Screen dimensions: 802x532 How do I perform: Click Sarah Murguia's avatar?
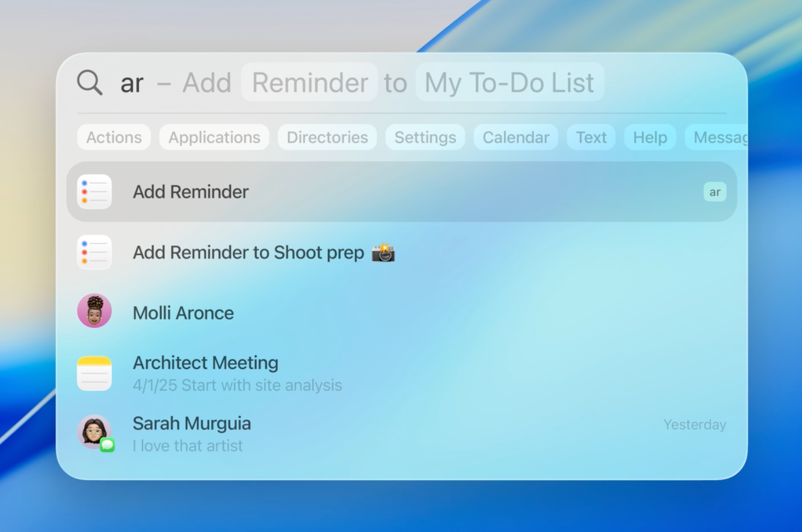pyautogui.click(x=94, y=432)
